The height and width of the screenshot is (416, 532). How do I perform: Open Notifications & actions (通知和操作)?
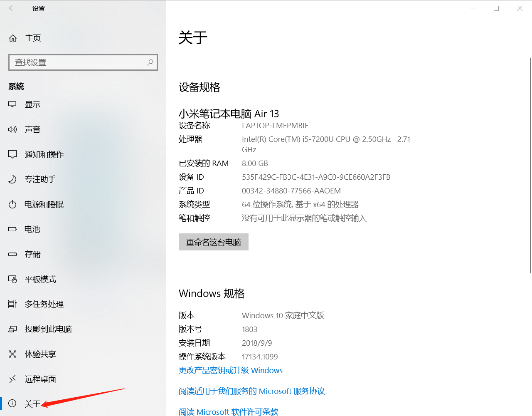click(44, 154)
